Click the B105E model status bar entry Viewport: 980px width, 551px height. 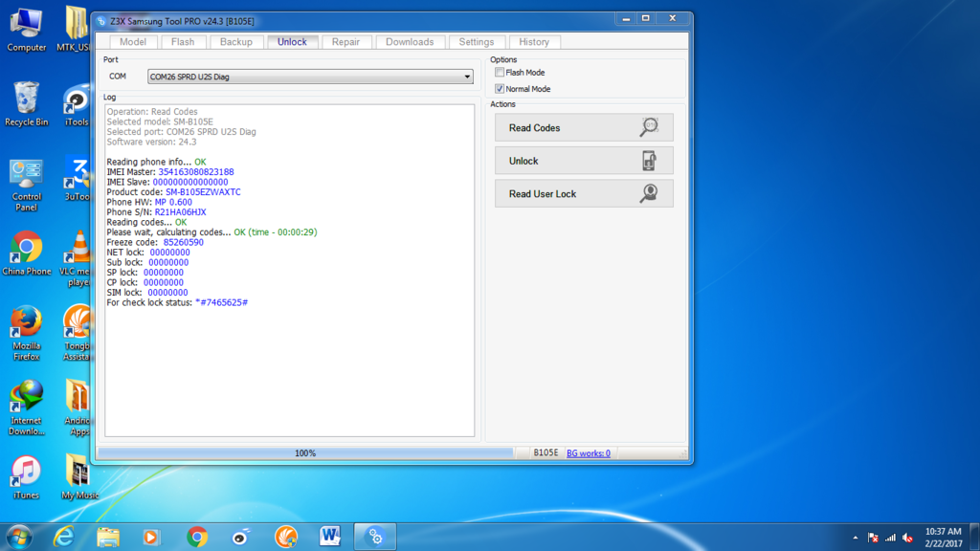[546, 452]
